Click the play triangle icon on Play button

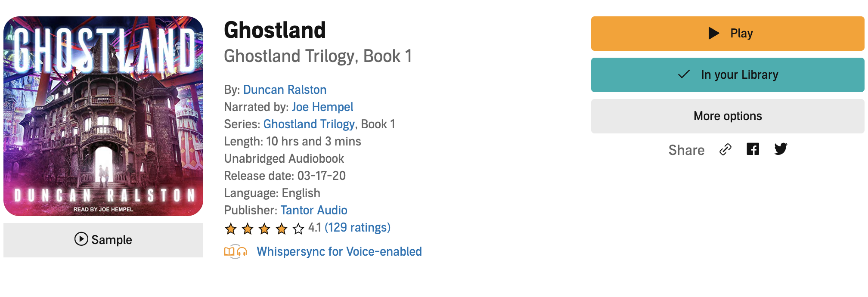pyautogui.click(x=713, y=33)
